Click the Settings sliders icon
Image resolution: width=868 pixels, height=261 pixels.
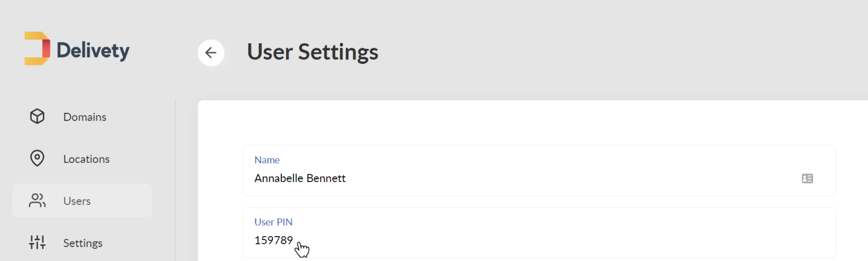point(37,243)
